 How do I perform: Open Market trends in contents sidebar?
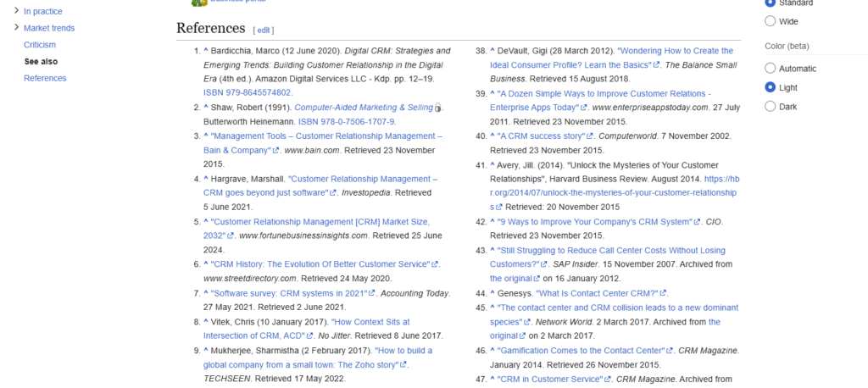(x=48, y=28)
